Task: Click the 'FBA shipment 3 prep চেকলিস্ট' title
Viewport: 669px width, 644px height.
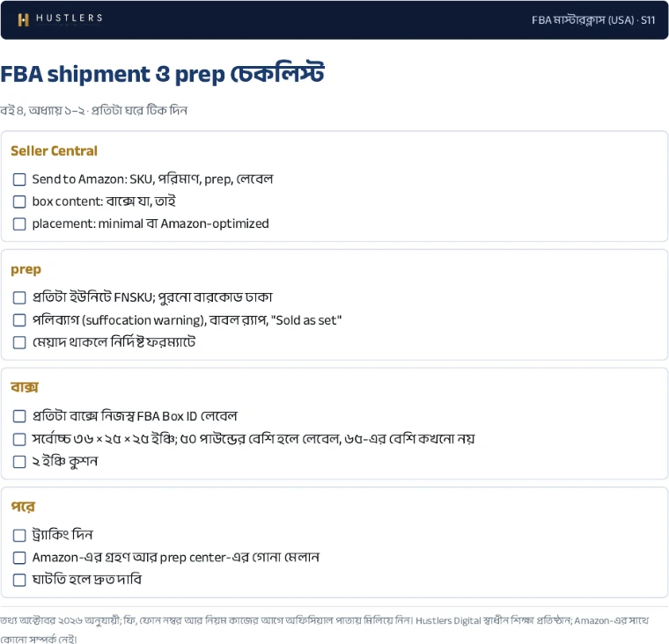Action: 163,74
